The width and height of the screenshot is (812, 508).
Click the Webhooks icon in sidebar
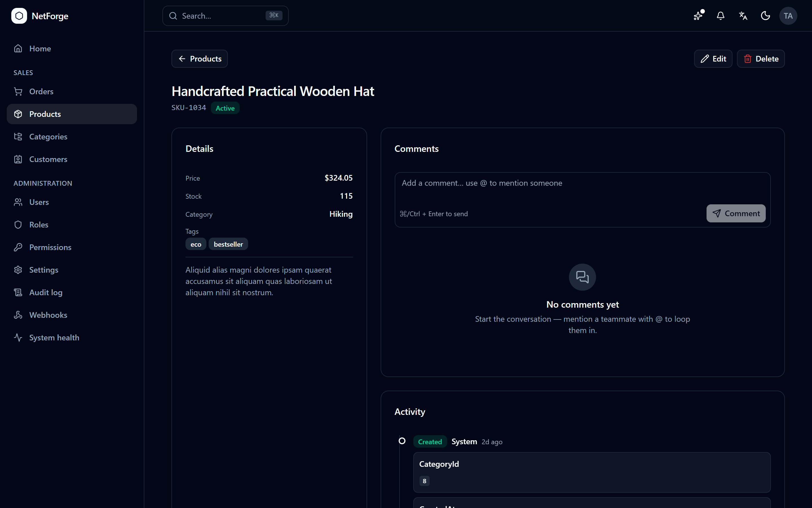18,315
